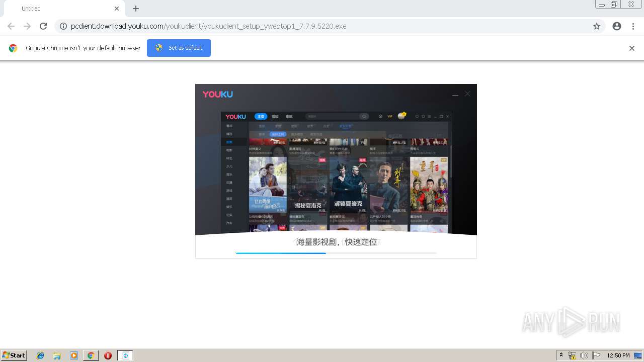Click the Chrome logo in the infobar
The image size is (644, 362).
[x=13, y=48]
